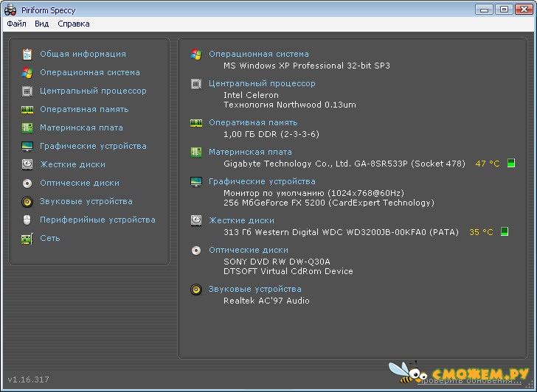Viewport: 537px width, 392px height.
Task: Click the mouse icon beside Периферийные устройства
Action: click(27, 220)
